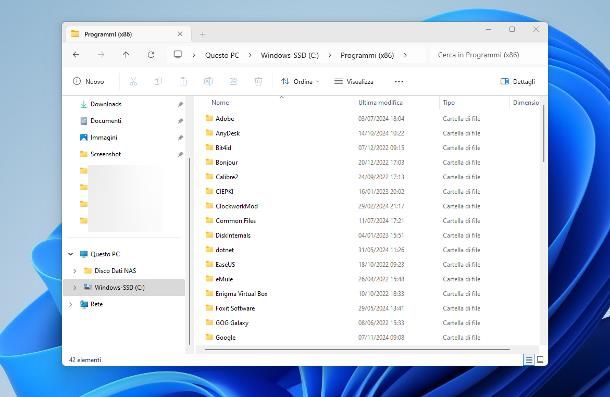Click the Cerca in Programmi (x86) search box
Image resolution: width=610 pixels, height=397 pixels.
click(x=487, y=55)
